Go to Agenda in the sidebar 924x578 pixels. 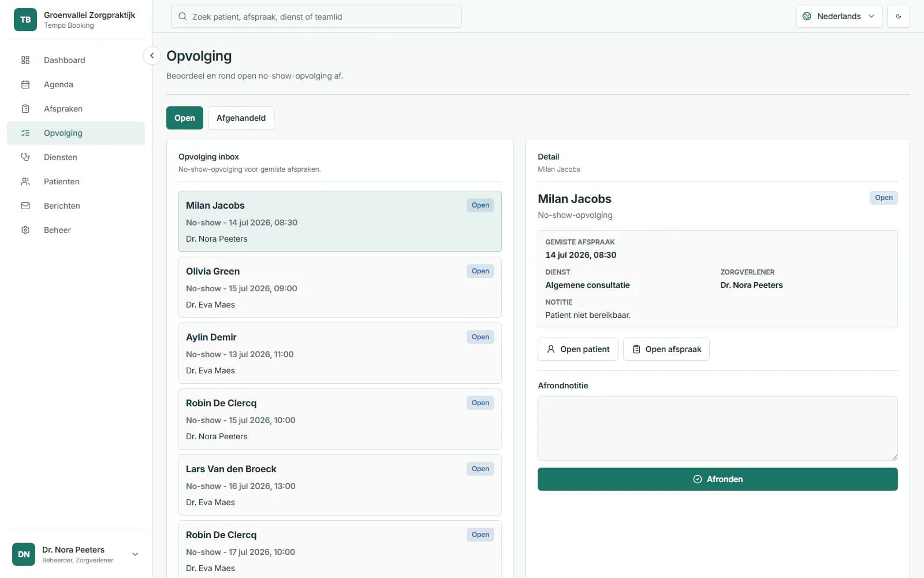pyautogui.click(x=76, y=84)
